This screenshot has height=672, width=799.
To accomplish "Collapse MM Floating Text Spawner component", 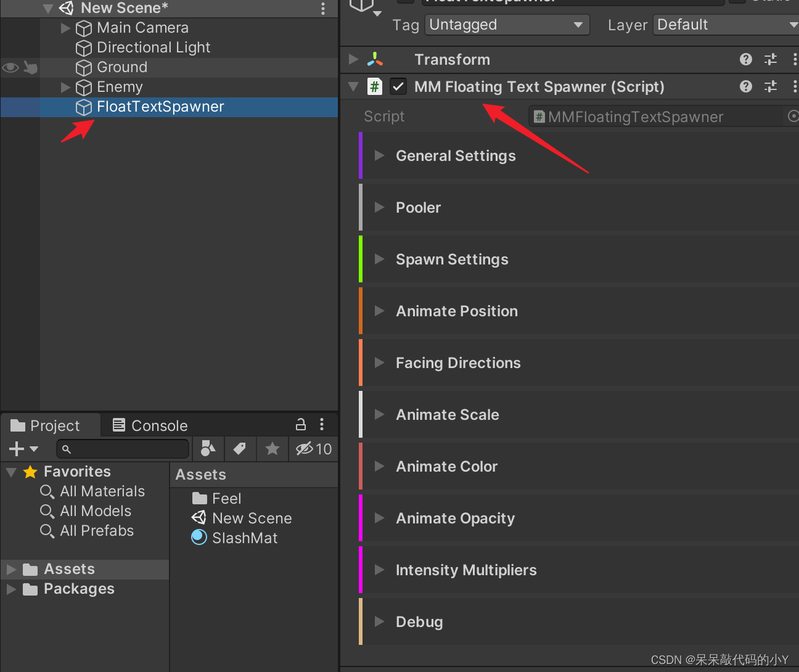I will (353, 86).
